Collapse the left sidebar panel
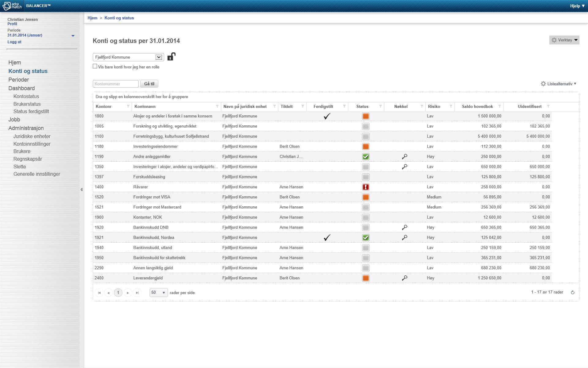 point(81,190)
